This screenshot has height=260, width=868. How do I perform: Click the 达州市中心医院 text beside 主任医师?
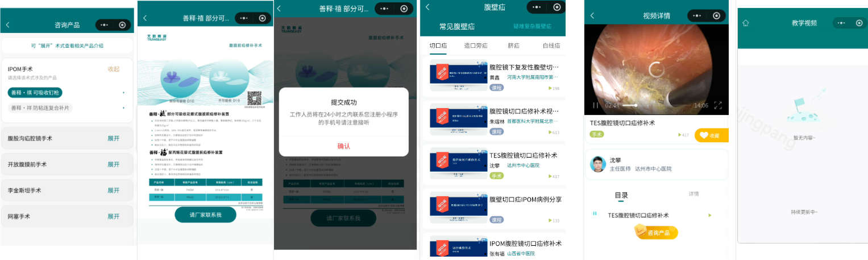[653, 169]
